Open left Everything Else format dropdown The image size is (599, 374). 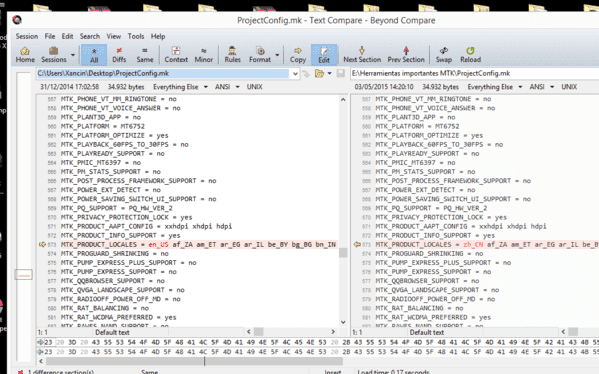coord(180,87)
